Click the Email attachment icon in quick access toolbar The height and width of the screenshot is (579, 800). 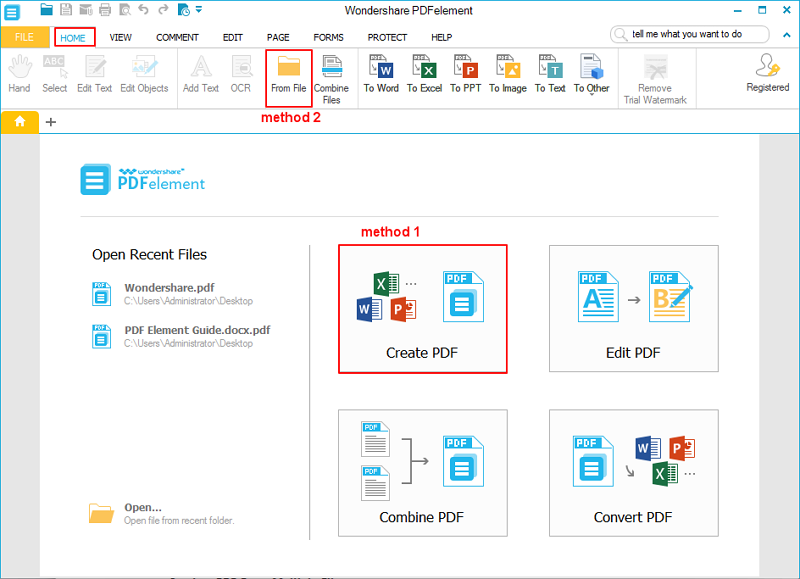86,9
